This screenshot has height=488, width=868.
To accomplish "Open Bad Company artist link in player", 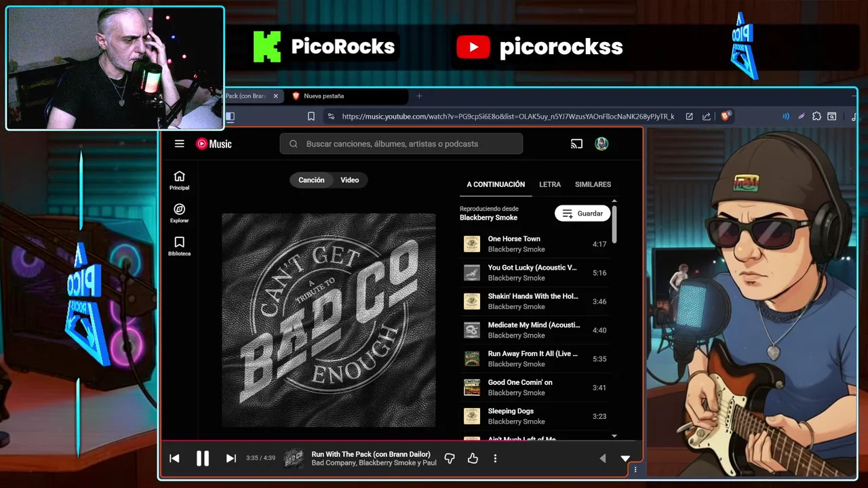I will click(334, 463).
